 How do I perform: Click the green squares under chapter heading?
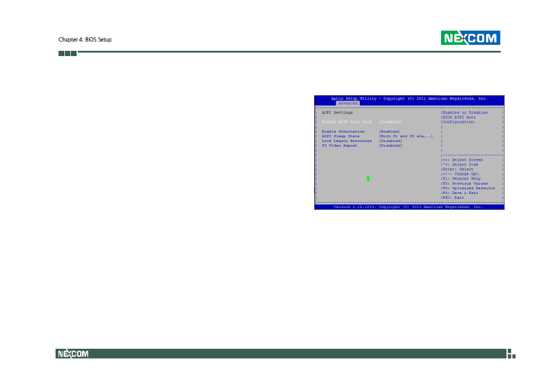[x=67, y=53]
